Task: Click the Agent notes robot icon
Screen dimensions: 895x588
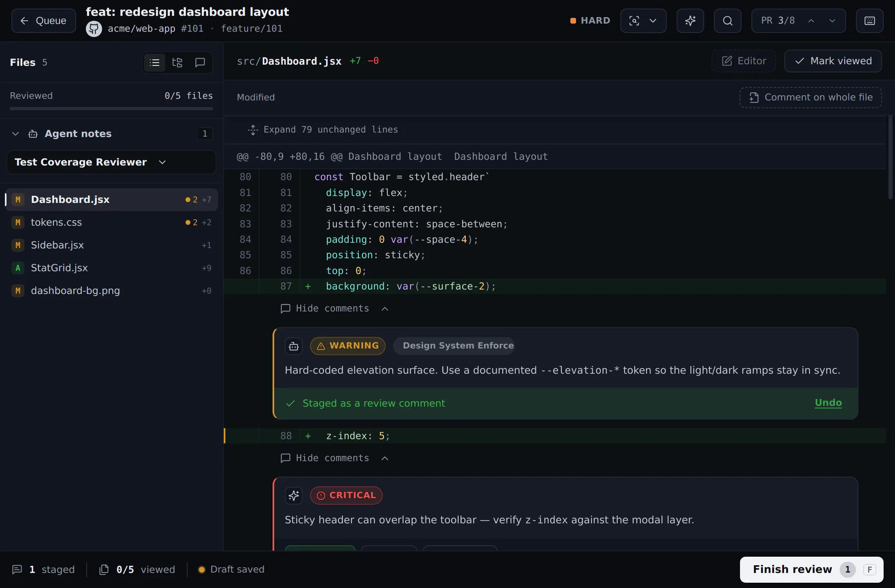Action: pos(33,134)
